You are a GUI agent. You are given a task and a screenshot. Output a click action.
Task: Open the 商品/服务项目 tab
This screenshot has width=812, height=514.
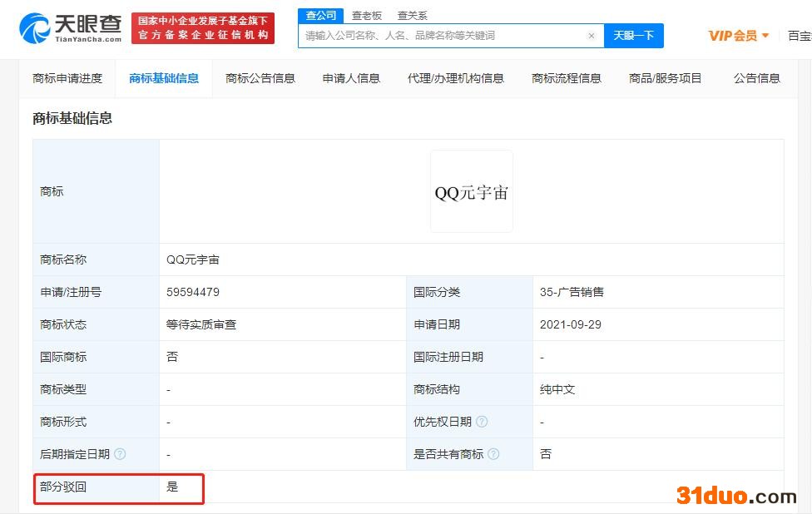pyautogui.click(x=665, y=78)
